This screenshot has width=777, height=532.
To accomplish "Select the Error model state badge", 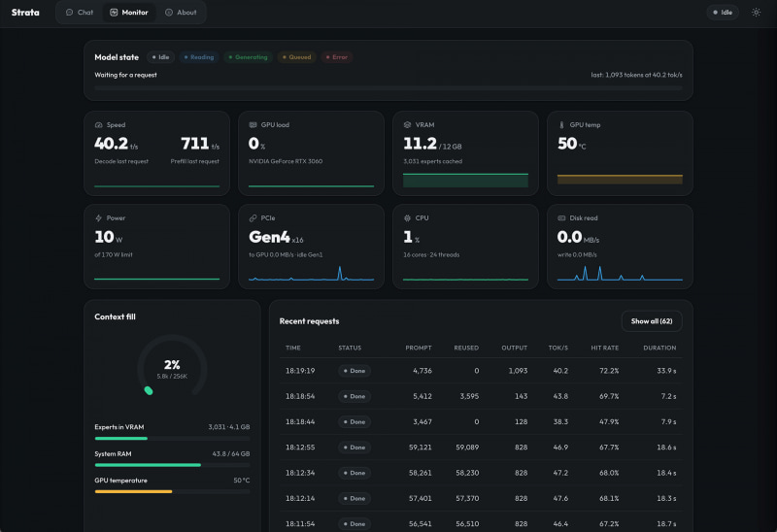I will [x=336, y=57].
